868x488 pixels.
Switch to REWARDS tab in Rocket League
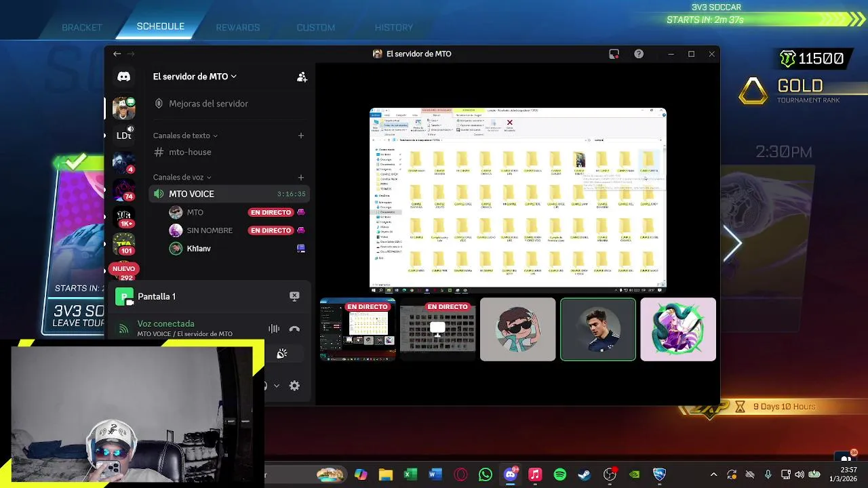[x=238, y=28]
